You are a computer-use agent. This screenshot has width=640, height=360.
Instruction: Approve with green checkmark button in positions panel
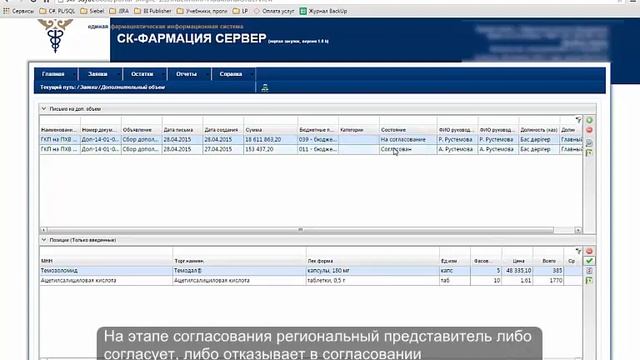589,261
